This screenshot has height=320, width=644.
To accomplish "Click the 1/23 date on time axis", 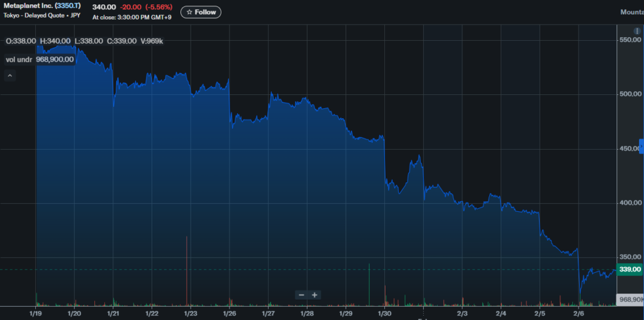I will 190,313.
